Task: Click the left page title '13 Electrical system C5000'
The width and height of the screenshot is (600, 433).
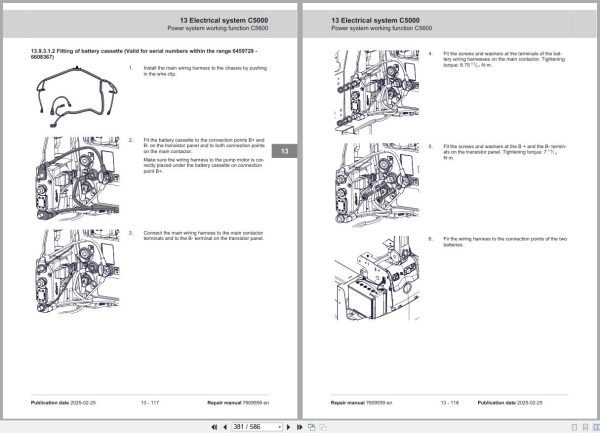Action: point(224,20)
